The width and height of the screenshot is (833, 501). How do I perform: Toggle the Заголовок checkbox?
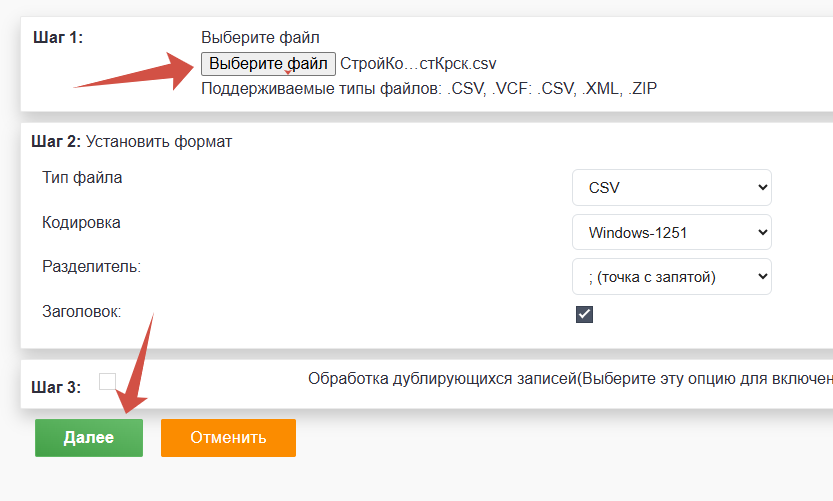coord(585,314)
